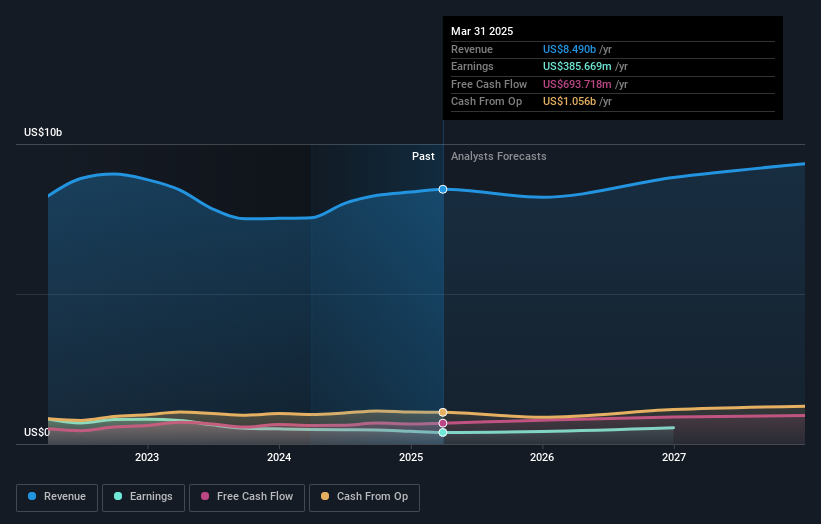Screen dimensions: 821x524
Task: Click the 2023 x-axis label
Action: (147, 457)
